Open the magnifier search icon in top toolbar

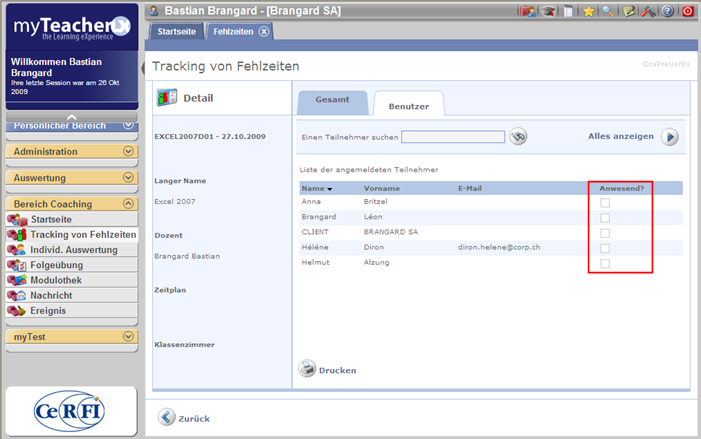(x=609, y=11)
